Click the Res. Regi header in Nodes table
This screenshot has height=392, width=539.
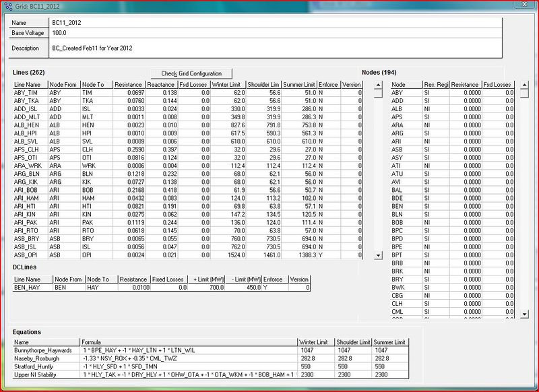coord(436,84)
